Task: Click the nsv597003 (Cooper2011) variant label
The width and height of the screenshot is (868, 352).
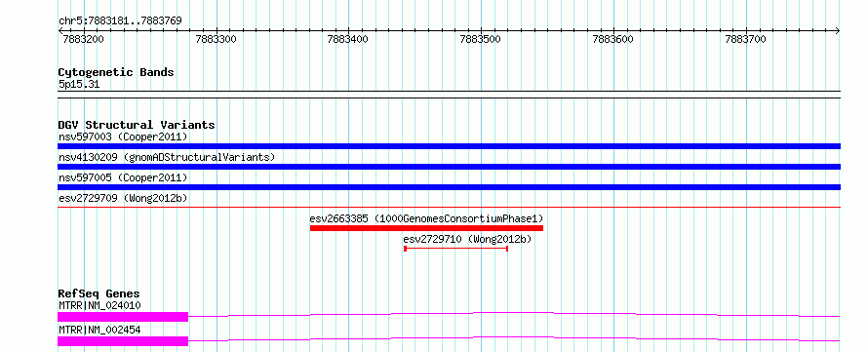Action: pos(123,137)
